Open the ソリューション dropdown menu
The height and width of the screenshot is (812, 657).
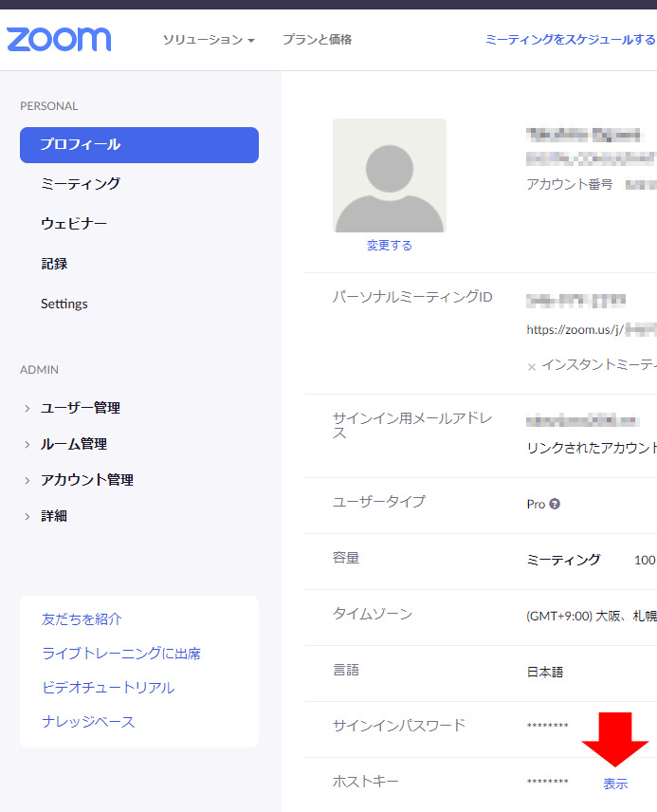click(x=208, y=40)
